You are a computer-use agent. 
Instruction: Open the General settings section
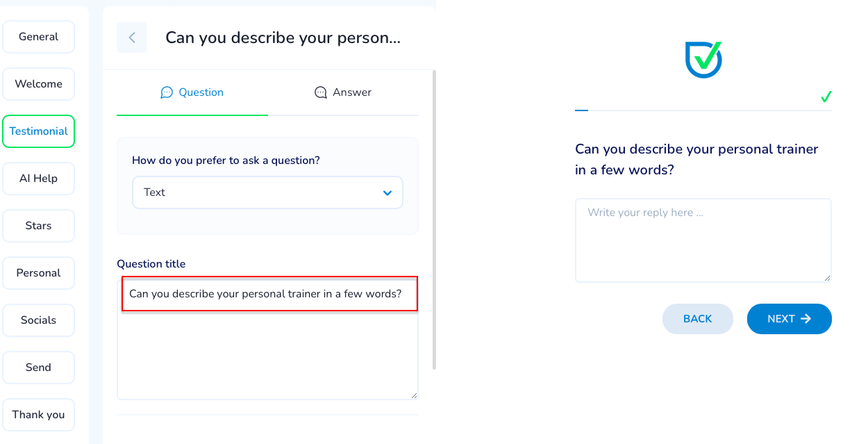[38, 37]
